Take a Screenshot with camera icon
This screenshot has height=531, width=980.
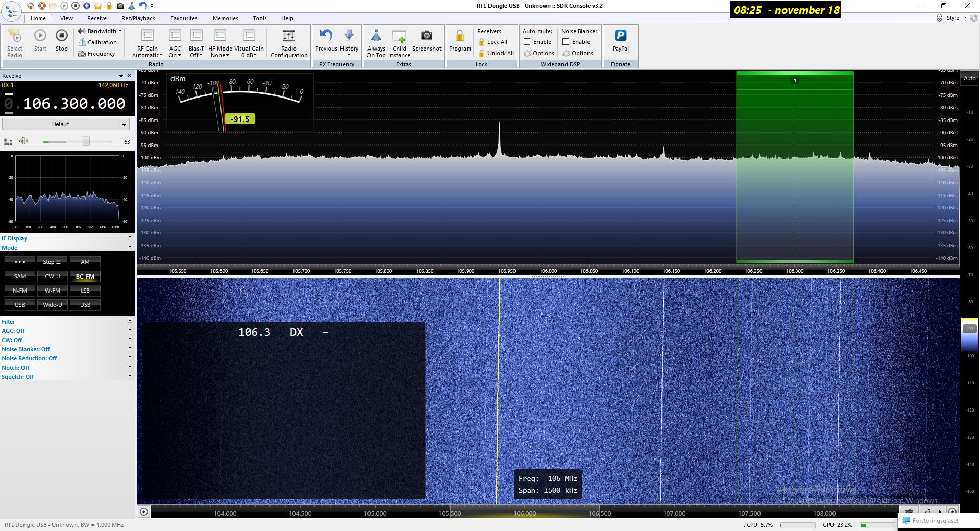pos(426,36)
